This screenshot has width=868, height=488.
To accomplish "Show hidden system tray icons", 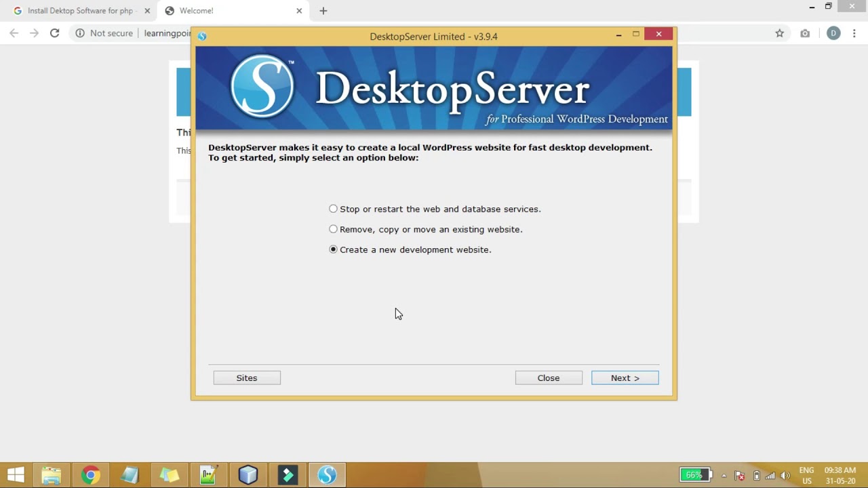I will (x=724, y=476).
